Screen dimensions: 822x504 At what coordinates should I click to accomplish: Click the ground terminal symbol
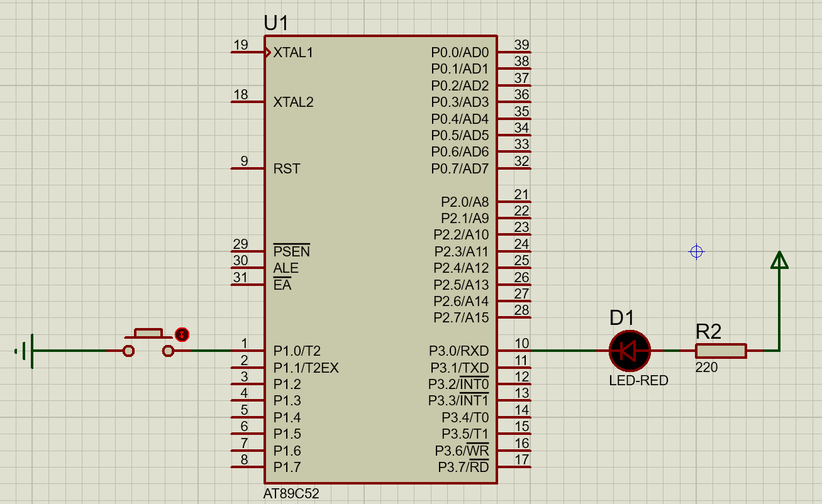point(25,351)
